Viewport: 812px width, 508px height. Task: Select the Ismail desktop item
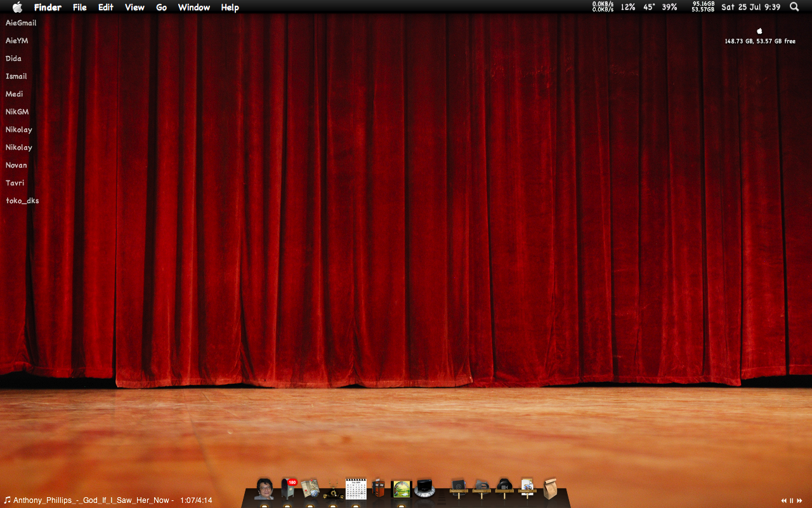coord(16,76)
